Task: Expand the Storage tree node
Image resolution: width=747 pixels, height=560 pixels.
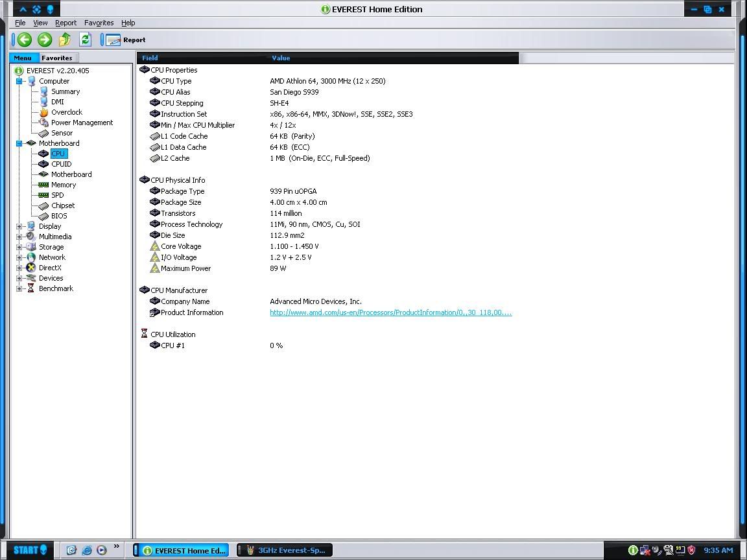Action: (x=19, y=247)
